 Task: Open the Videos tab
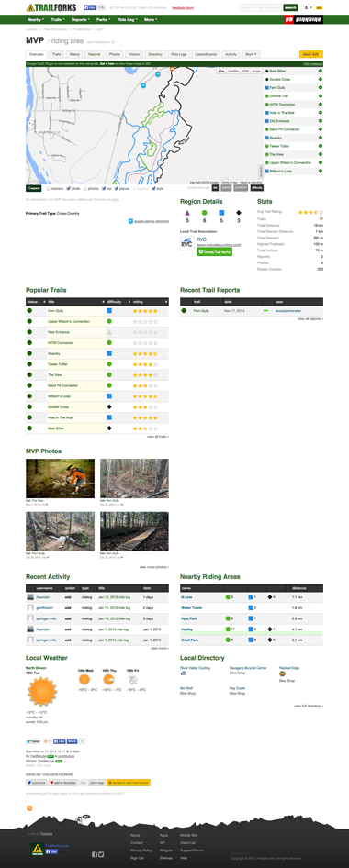[134, 54]
